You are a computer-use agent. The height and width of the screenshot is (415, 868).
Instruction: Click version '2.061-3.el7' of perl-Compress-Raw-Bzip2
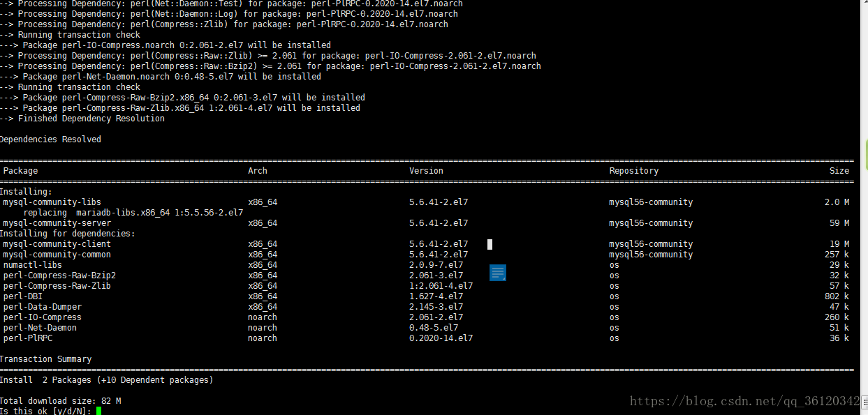(x=436, y=276)
